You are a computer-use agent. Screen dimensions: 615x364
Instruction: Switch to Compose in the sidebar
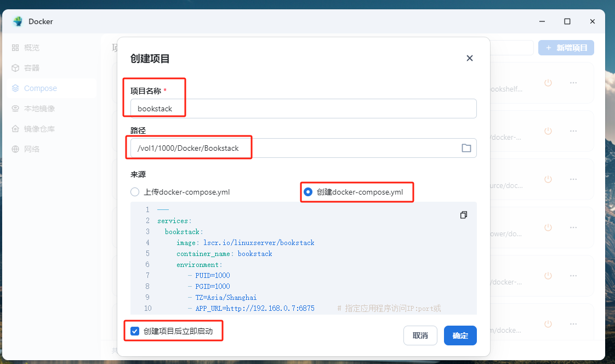click(52, 88)
